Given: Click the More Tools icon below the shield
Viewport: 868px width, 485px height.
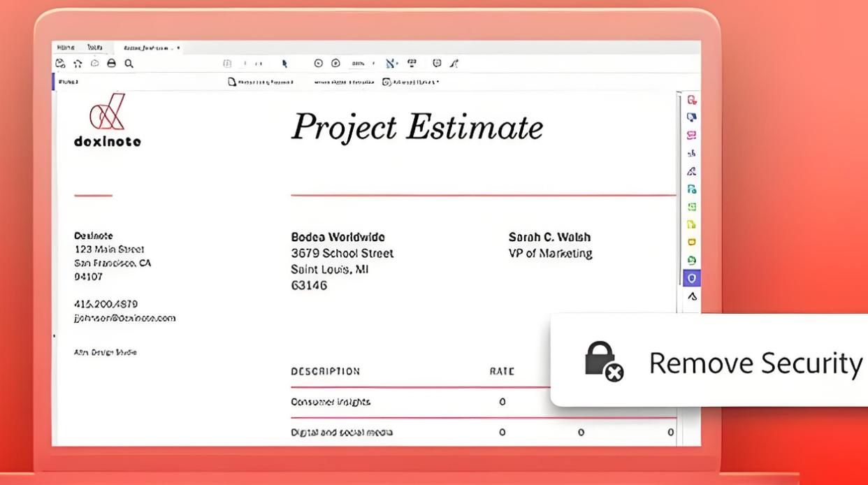Looking at the screenshot, I should tap(691, 296).
